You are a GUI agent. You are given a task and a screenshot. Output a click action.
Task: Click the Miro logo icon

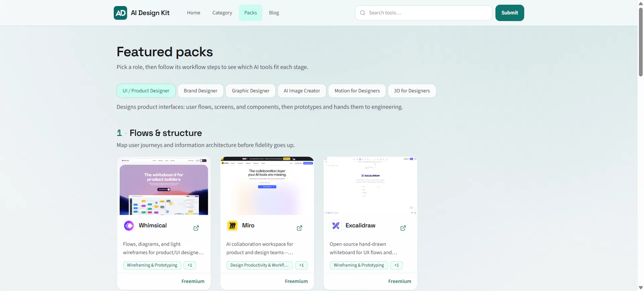pos(232,226)
